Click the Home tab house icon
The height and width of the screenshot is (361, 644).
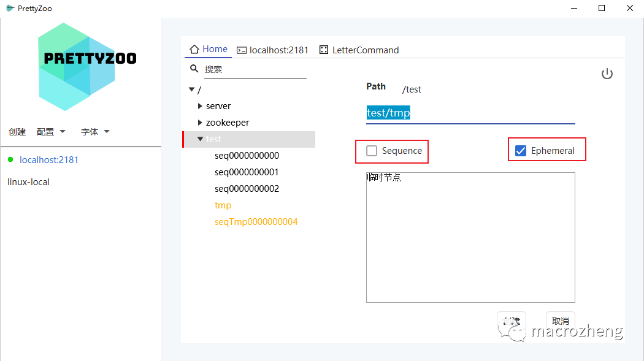click(194, 50)
